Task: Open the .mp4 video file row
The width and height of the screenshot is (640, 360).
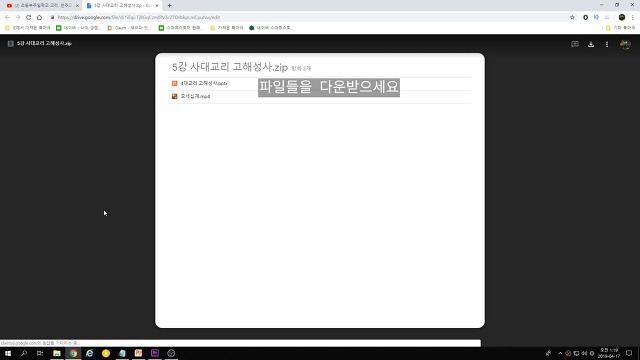Action: coord(320,96)
